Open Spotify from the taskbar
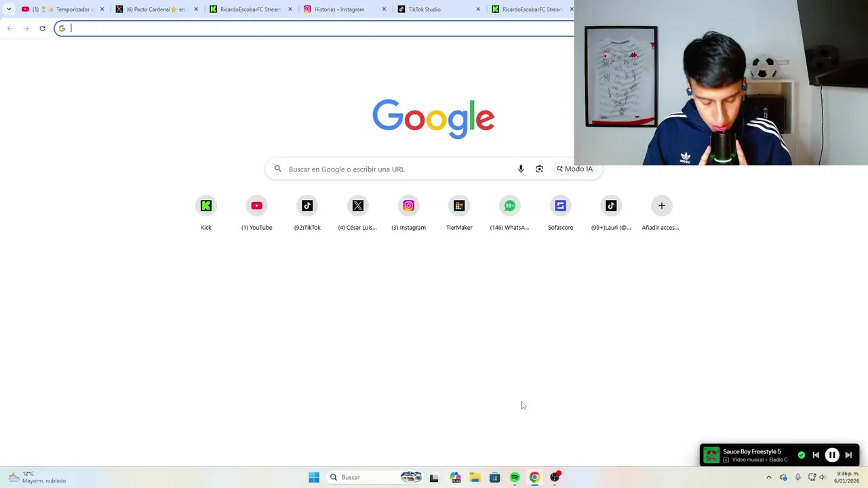Image resolution: width=868 pixels, height=488 pixels. (515, 477)
